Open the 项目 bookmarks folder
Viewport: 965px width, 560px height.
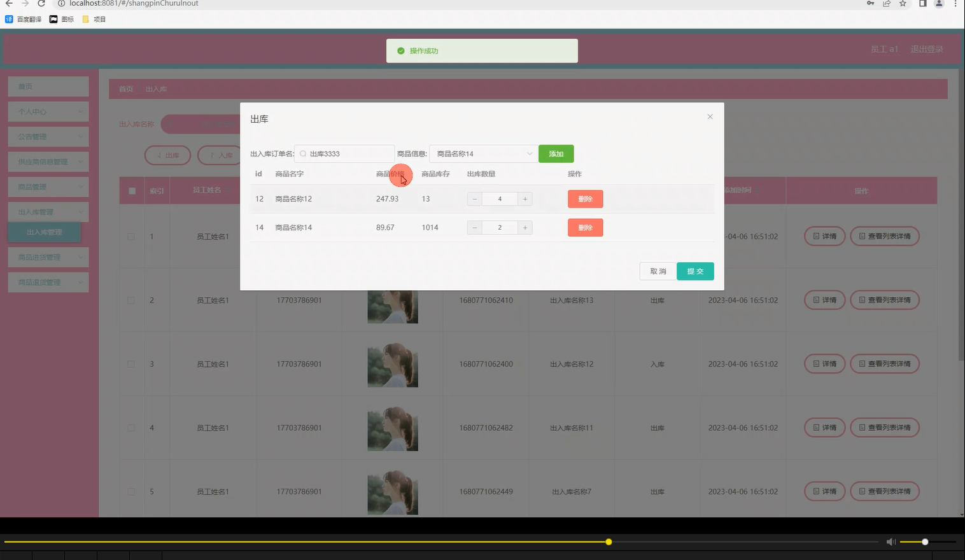pos(94,19)
